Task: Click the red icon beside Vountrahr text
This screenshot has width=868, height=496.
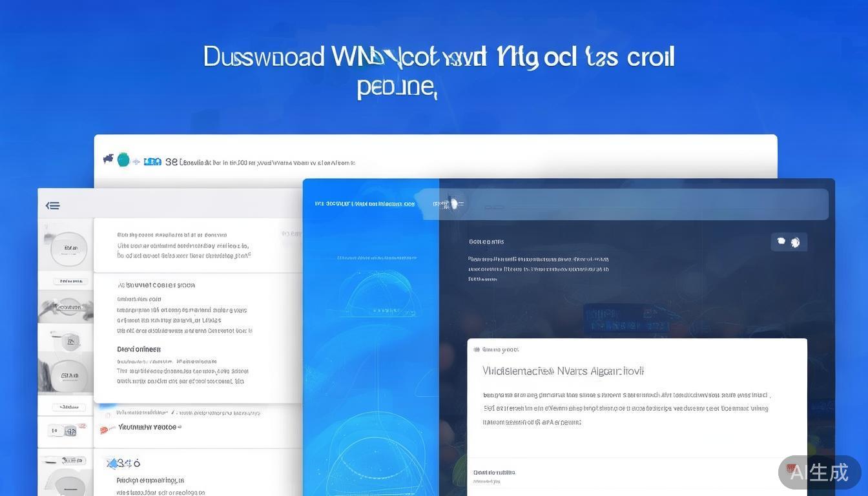Action: 104,429
